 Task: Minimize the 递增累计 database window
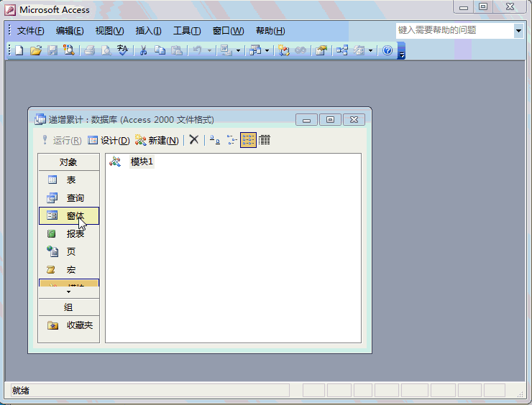[x=306, y=120]
